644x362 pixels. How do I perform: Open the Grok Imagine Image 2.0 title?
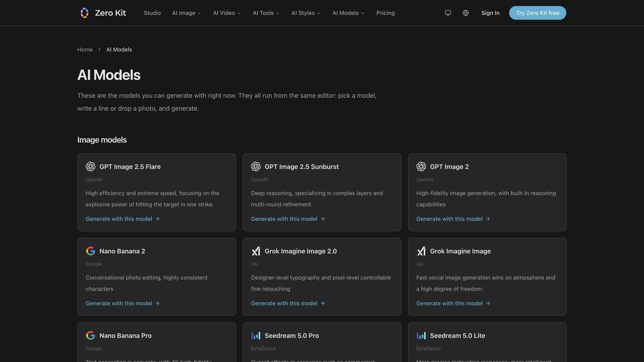[300, 251]
